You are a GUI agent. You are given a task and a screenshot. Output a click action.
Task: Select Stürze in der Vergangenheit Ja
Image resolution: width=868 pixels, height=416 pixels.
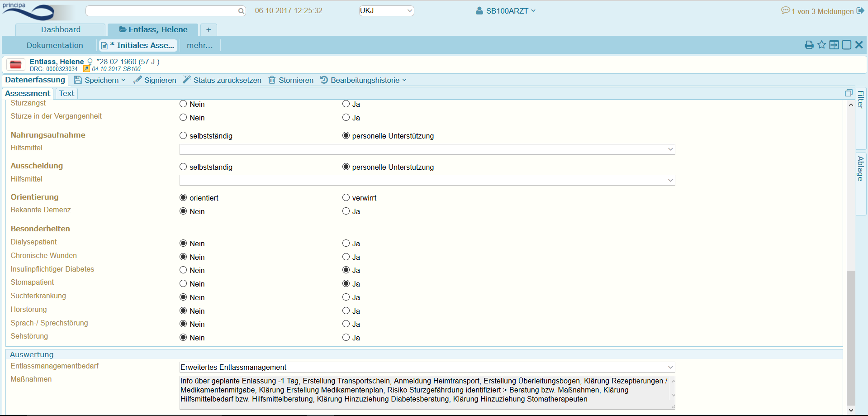[x=346, y=117]
